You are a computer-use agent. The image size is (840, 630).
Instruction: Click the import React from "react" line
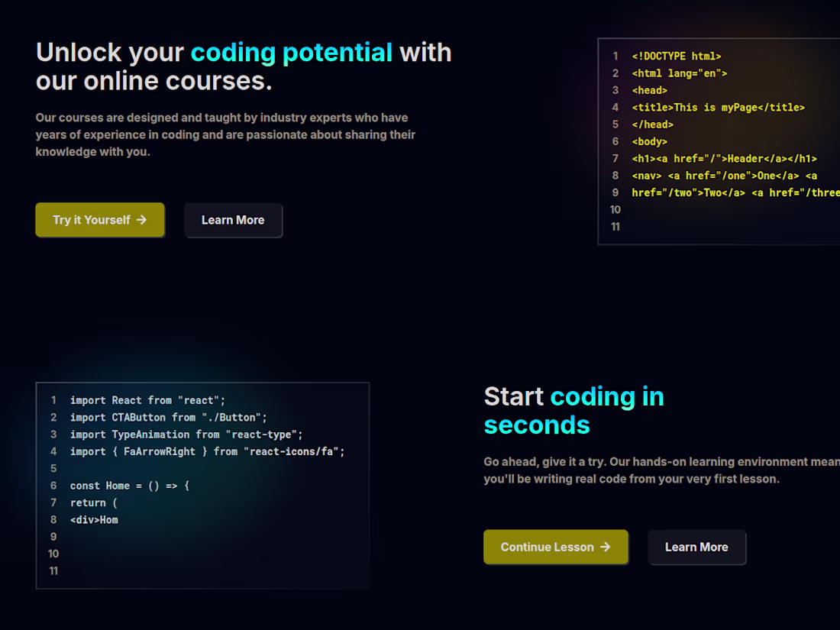[x=147, y=399]
